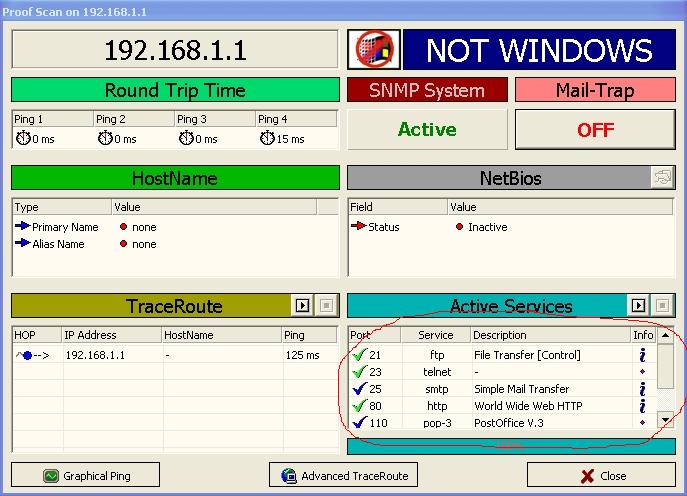Click red dot beside Primary Name value
This screenshot has height=496, width=687.
tap(124, 227)
